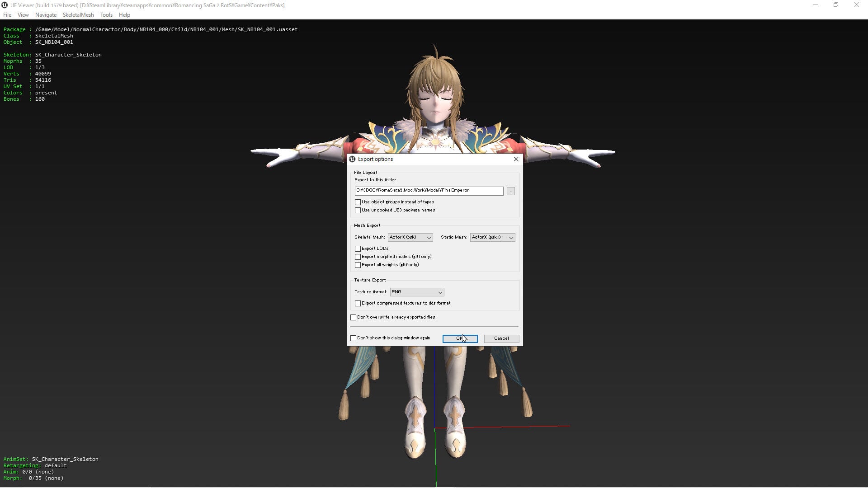Click the Bones value 160

[40, 99]
